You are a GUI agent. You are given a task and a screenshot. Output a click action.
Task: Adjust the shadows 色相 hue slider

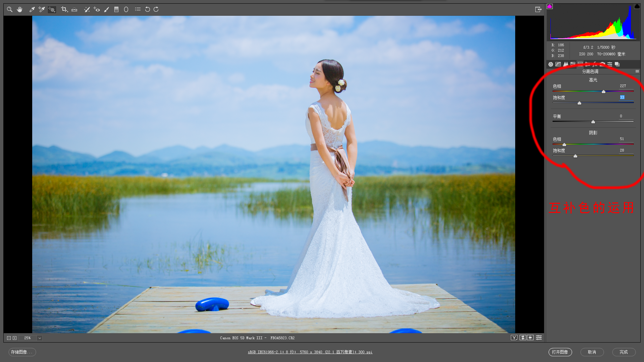pos(564,144)
